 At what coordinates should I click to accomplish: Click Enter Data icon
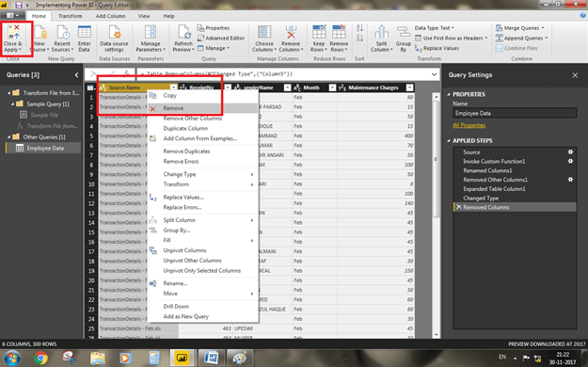coord(85,31)
